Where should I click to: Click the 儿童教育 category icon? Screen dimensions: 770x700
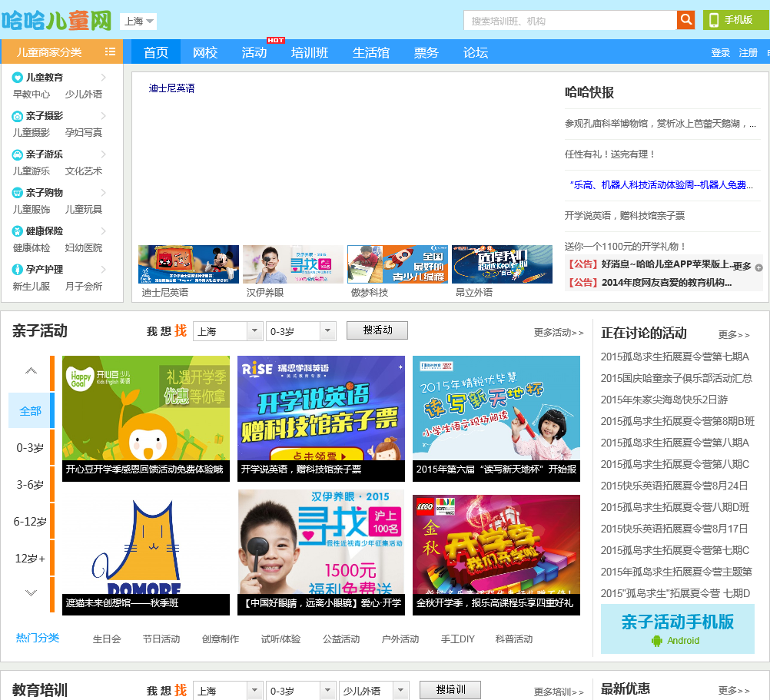click(x=17, y=78)
